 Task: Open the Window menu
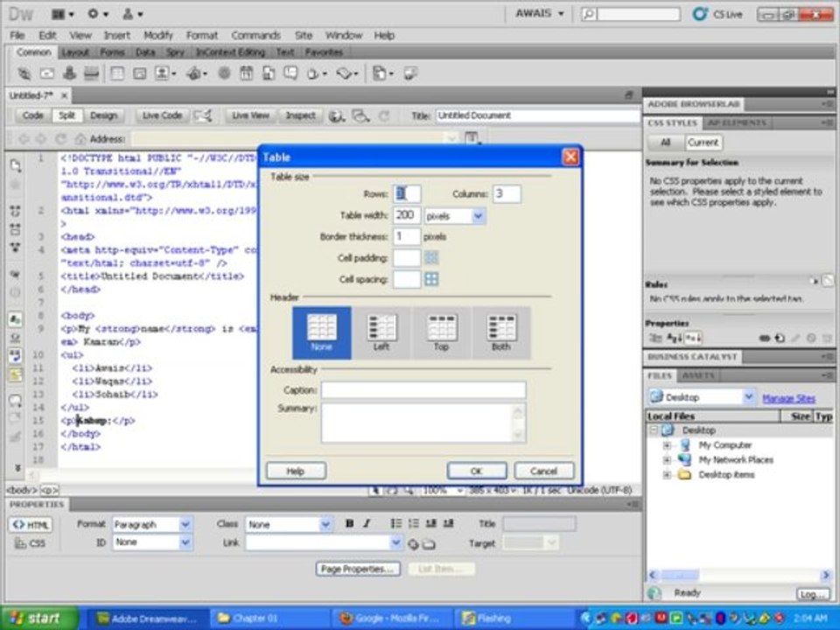point(344,35)
